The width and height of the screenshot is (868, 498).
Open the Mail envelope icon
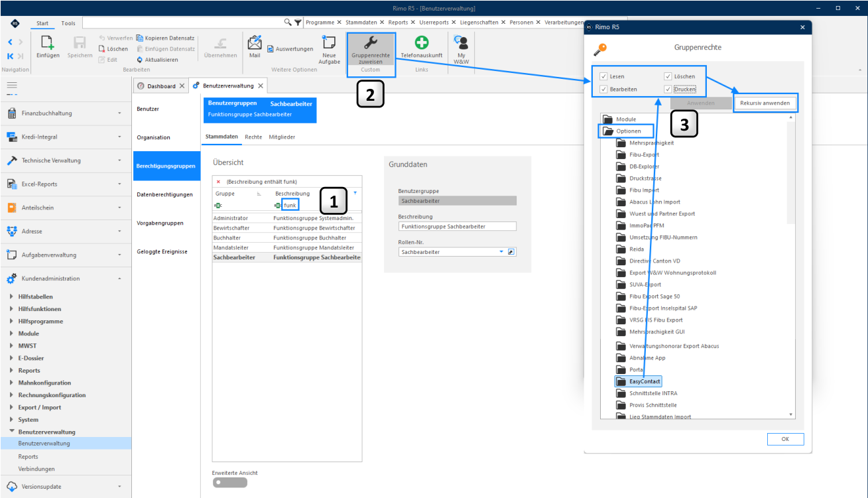(255, 42)
